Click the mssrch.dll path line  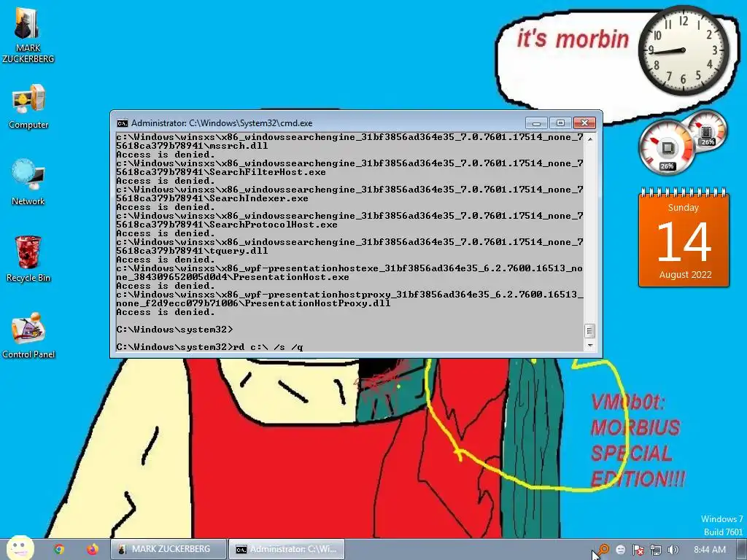(349, 141)
